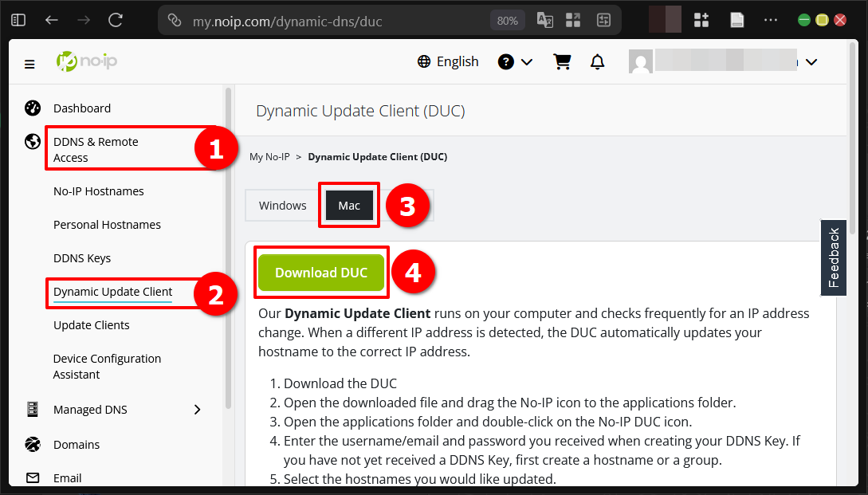
Task: Expand the account menu chevron
Action: [811, 61]
